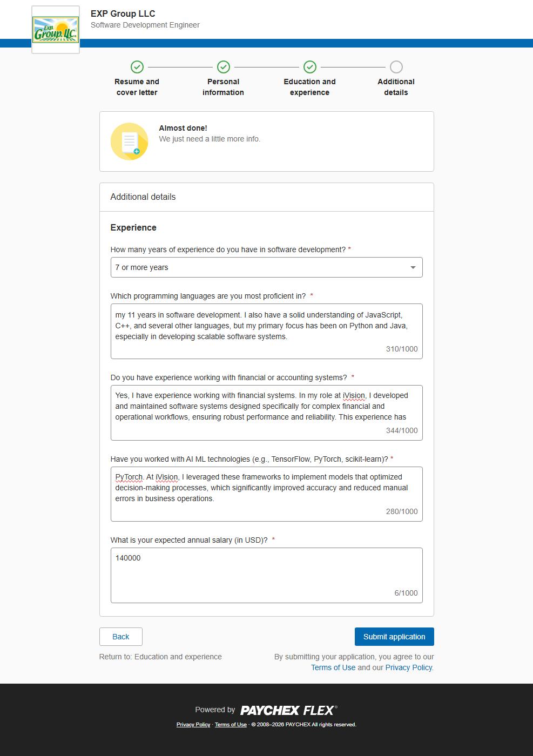Open the years of experience dropdown

pyautogui.click(x=266, y=267)
